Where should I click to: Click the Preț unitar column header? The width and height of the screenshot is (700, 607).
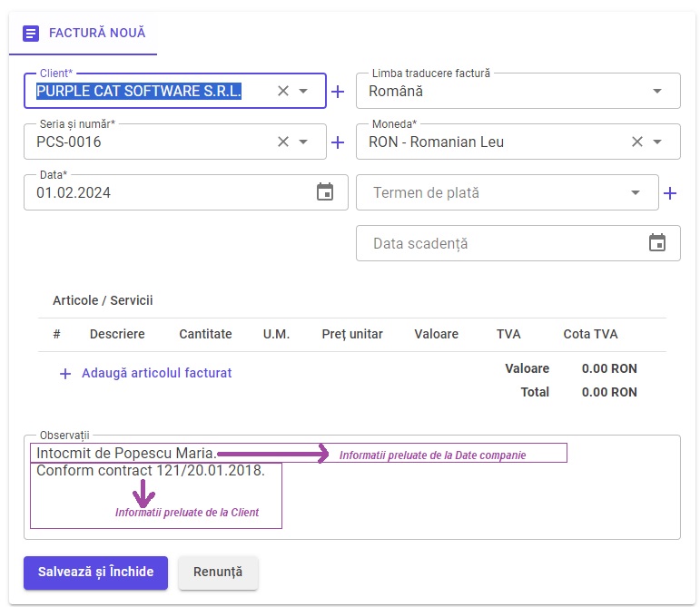352,334
